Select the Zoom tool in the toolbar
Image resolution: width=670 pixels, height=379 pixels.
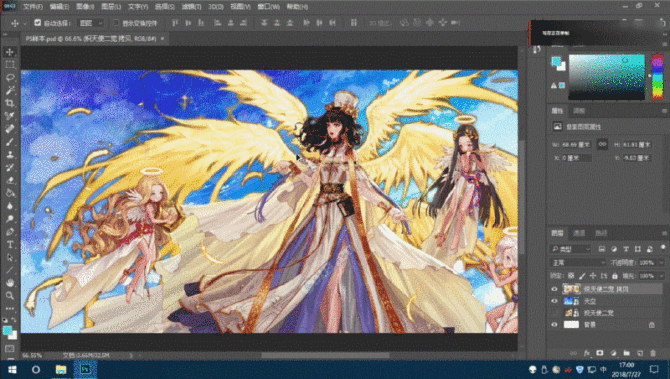click(x=10, y=295)
